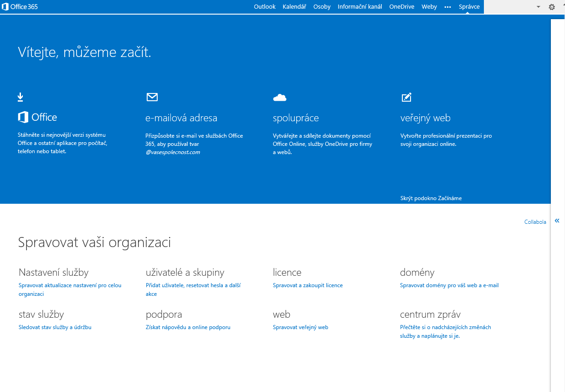Open the stav služby heading
565x392 pixels.
(x=41, y=315)
